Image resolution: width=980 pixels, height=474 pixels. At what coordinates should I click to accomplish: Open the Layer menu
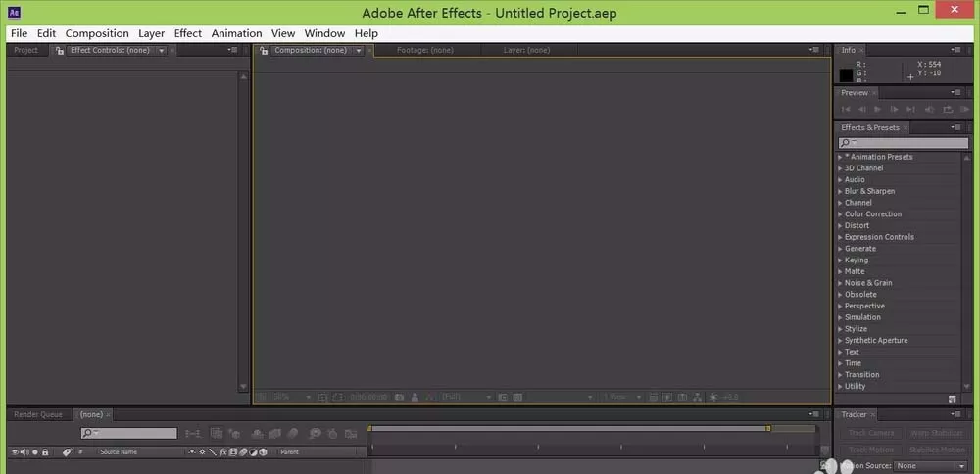151,33
